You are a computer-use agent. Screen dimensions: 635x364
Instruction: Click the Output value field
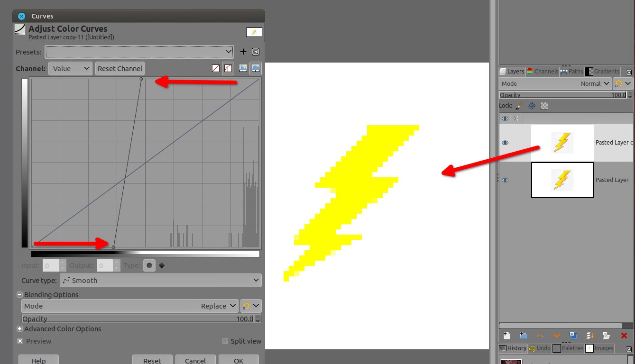coord(105,266)
